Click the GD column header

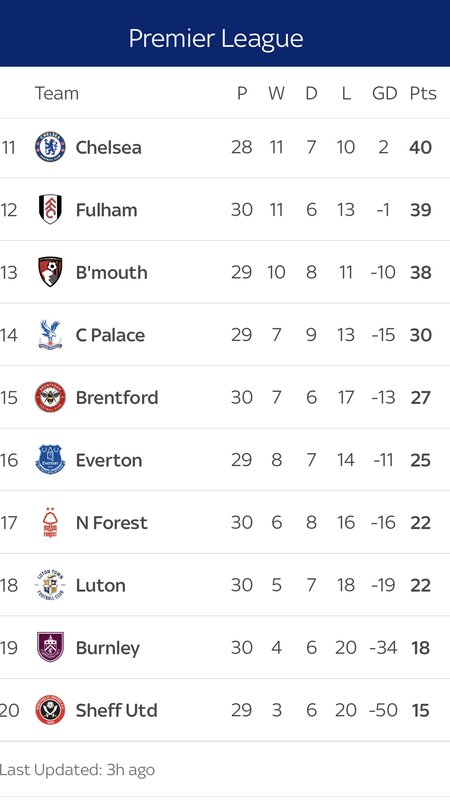(384, 93)
